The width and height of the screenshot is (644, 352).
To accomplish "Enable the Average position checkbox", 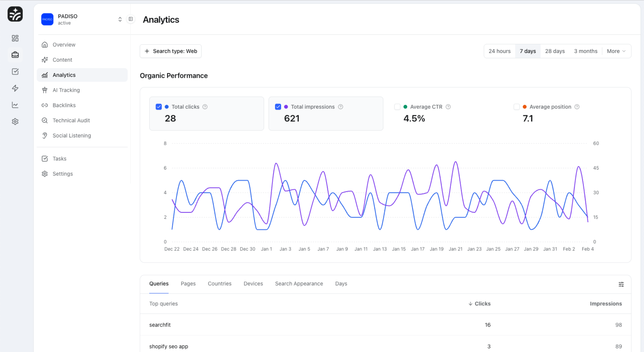I will pyautogui.click(x=517, y=107).
